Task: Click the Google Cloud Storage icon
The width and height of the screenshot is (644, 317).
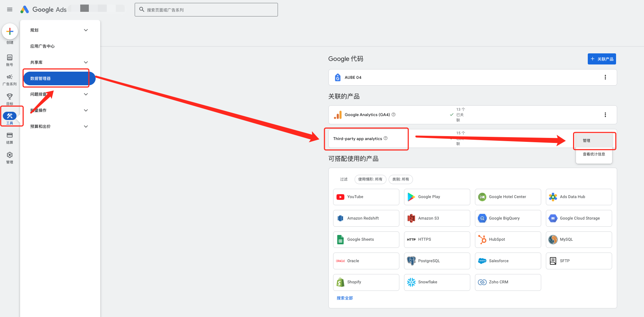Action: 553,218
